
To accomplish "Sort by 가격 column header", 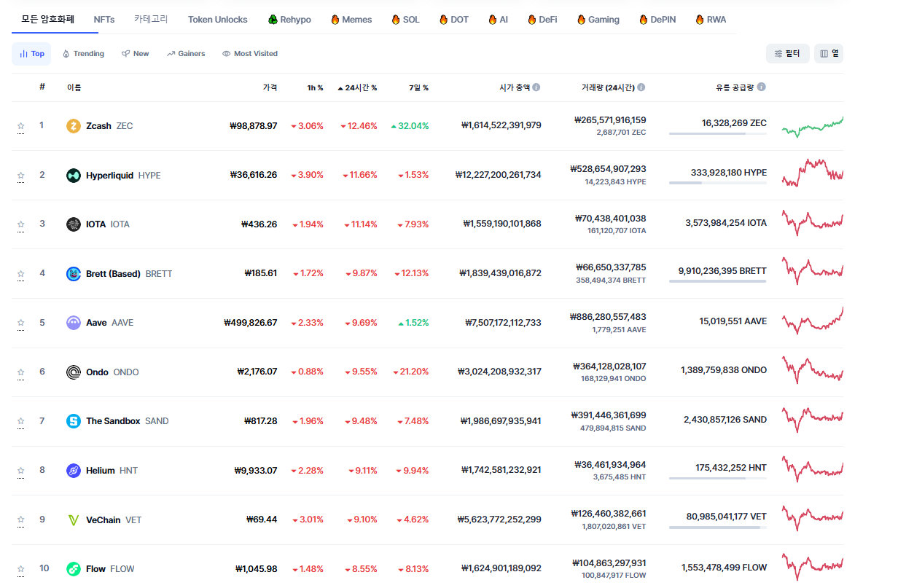I will coord(270,87).
